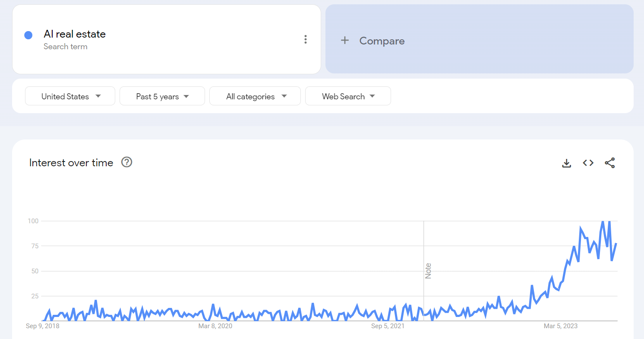The width and height of the screenshot is (644, 339).
Task: Click the Interest over time heading
Action: [x=71, y=163]
